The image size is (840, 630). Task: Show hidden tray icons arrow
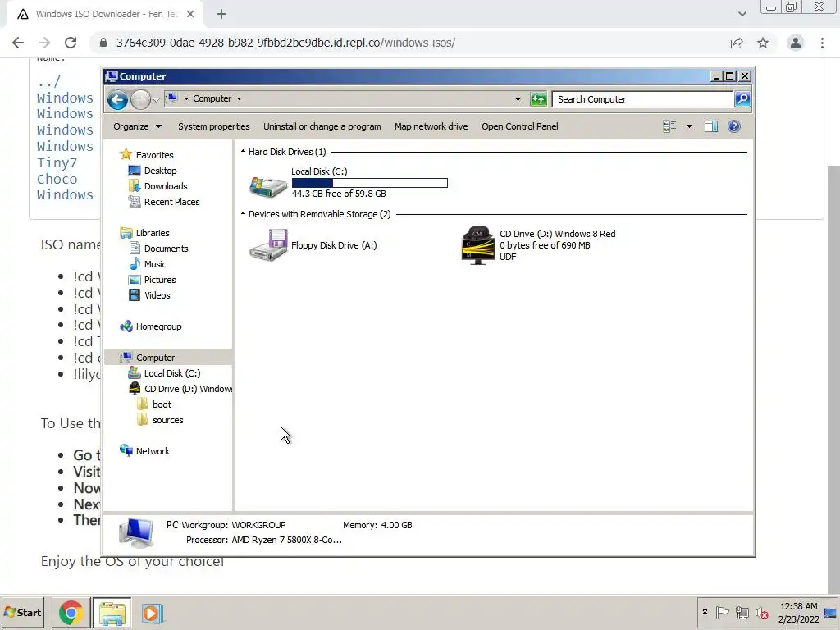(705, 612)
